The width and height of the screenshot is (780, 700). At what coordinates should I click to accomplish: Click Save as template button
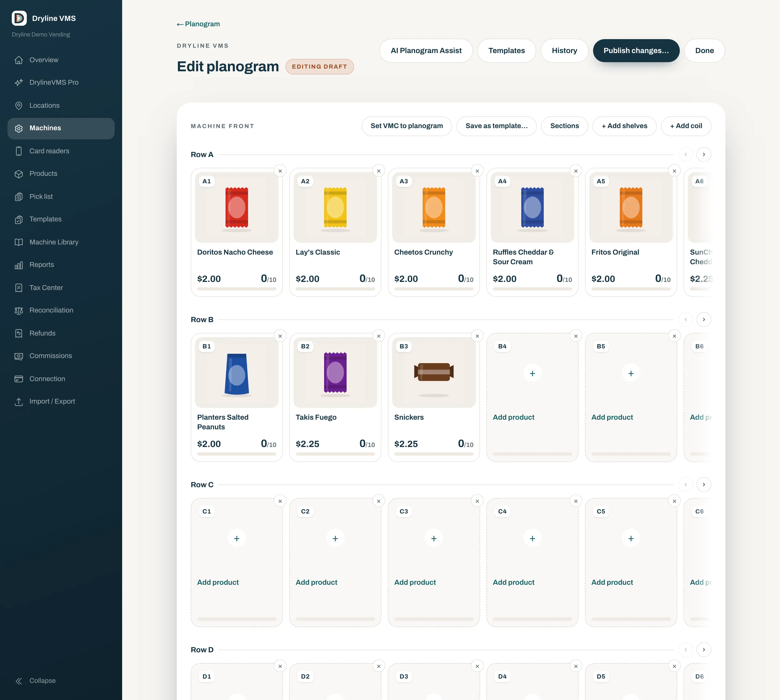pyautogui.click(x=496, y=126)
